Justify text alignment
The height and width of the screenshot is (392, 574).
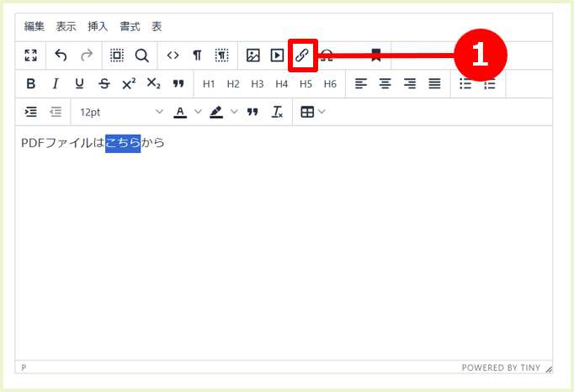(434, 84)
